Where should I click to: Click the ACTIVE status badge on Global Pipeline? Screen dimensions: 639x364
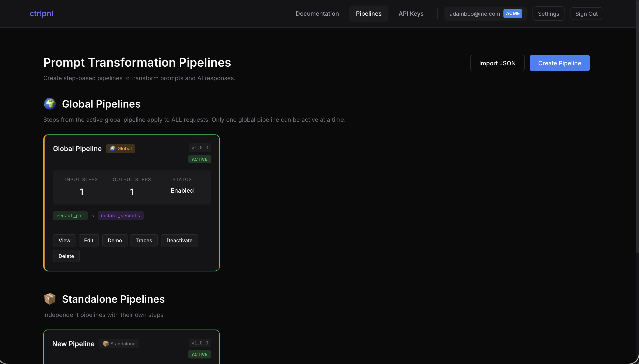point(199,159)
